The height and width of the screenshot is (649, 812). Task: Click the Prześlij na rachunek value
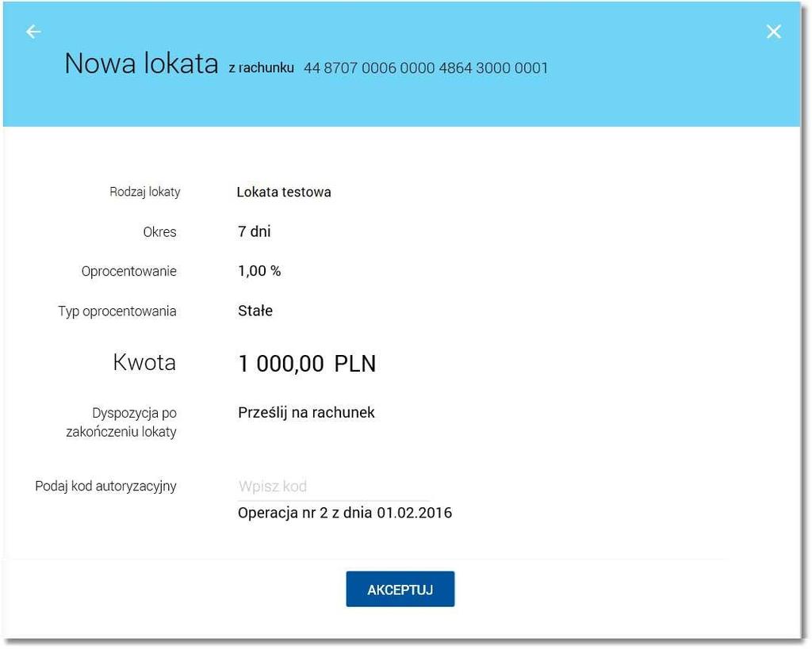click(306, 413)
